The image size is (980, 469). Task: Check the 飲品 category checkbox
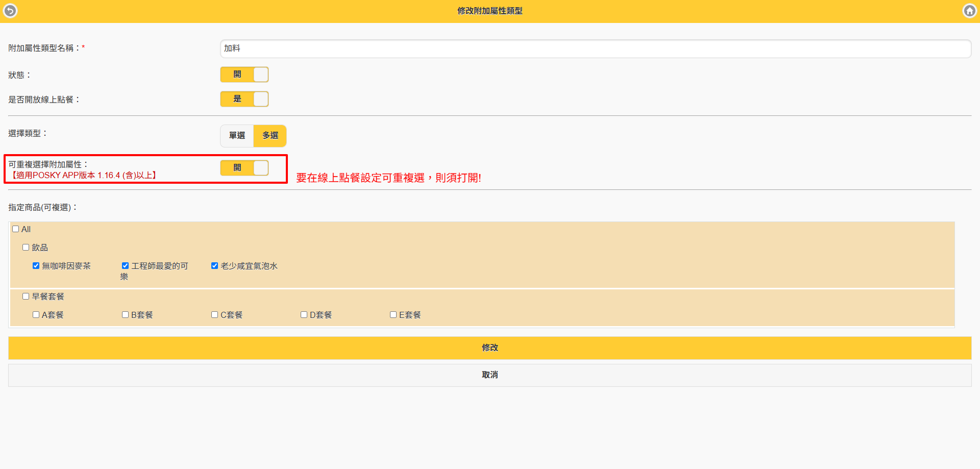tap(26, 248)
